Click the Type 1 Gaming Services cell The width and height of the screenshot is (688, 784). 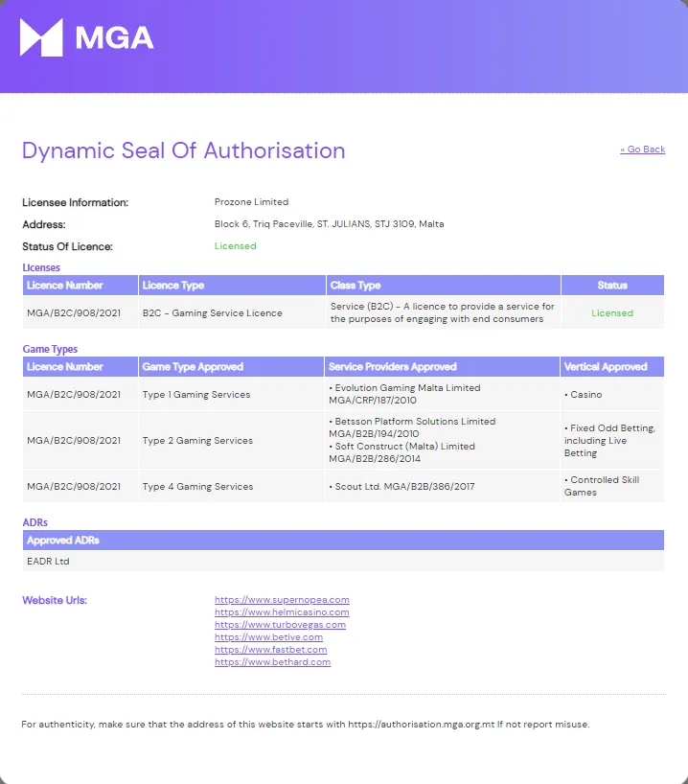(x=196, y=395)
